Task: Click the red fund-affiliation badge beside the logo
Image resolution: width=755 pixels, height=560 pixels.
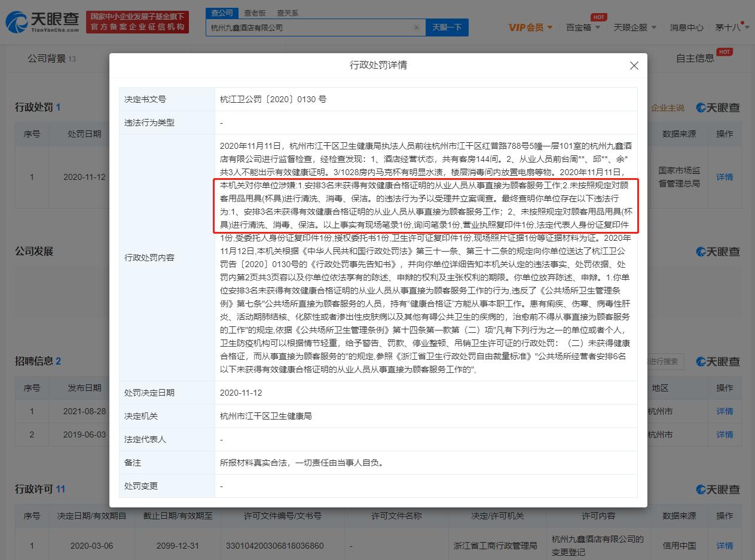Action: (x=137, y=21)
